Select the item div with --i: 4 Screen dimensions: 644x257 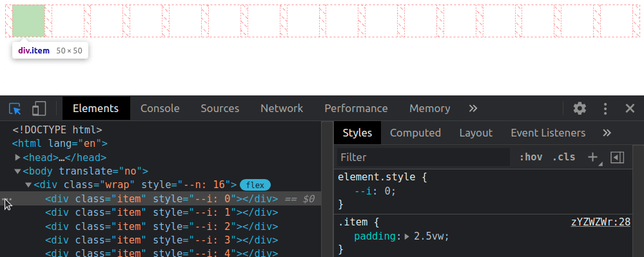coord(162,253)
